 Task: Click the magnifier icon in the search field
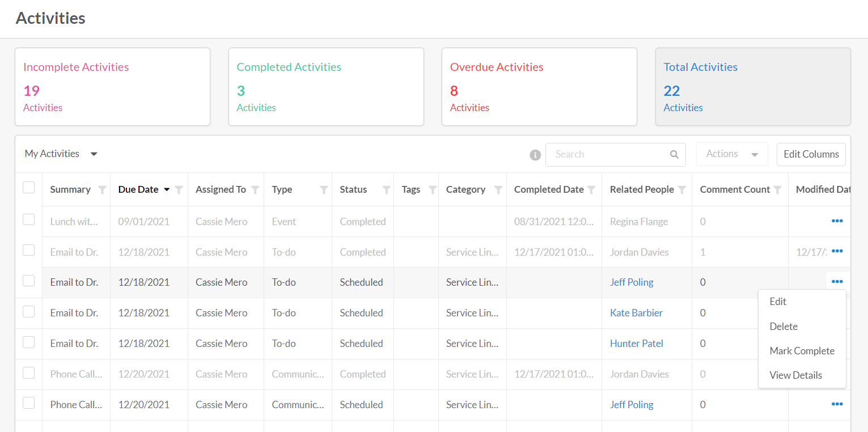coord(674,154)
